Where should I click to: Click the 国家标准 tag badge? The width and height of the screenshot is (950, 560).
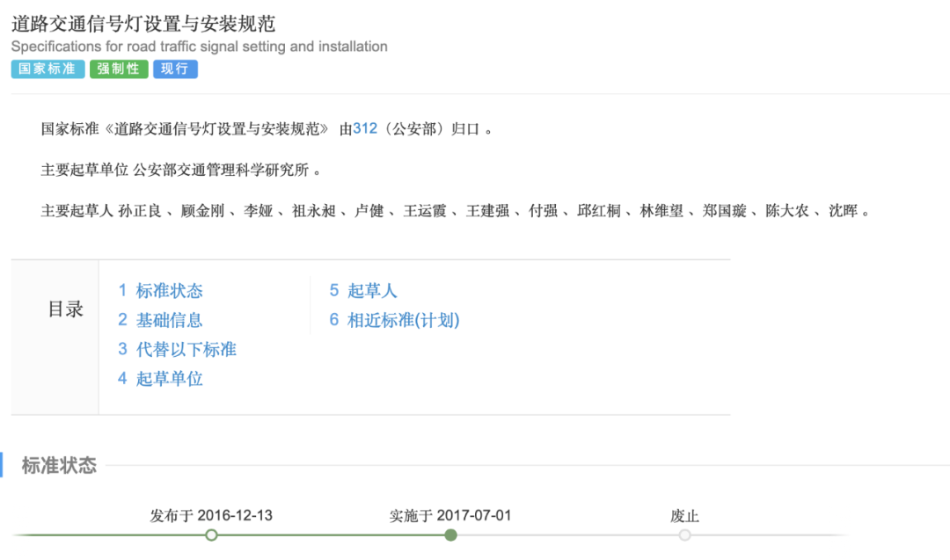(x=48, y=69)
